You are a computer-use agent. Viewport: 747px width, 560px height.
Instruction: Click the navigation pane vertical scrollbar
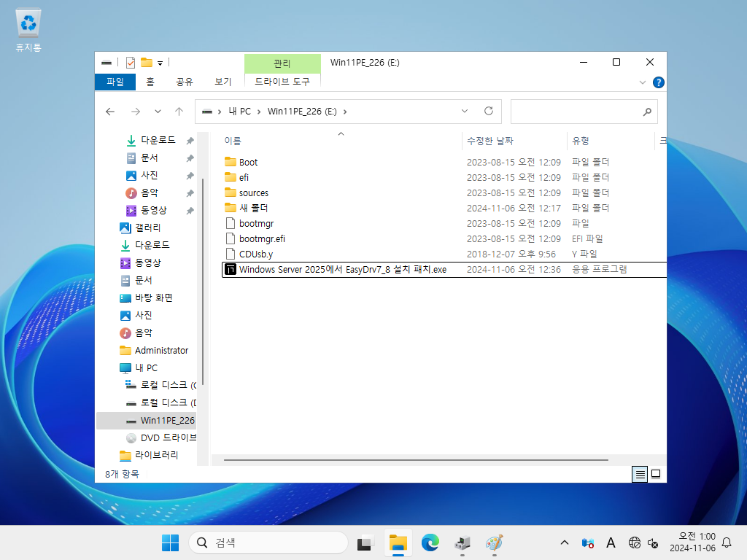203,282
